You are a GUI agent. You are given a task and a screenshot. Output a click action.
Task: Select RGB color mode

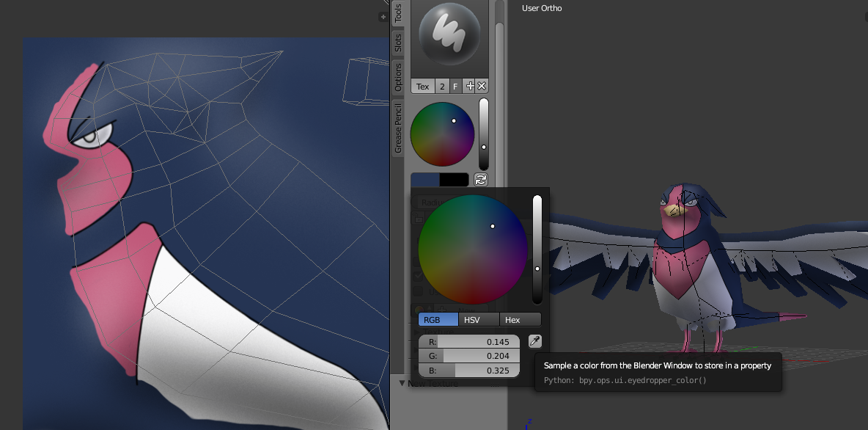click(x=438, y=320)
